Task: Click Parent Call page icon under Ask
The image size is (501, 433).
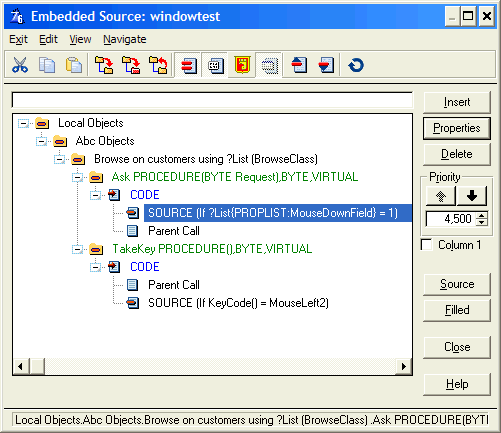Action: 132,231
